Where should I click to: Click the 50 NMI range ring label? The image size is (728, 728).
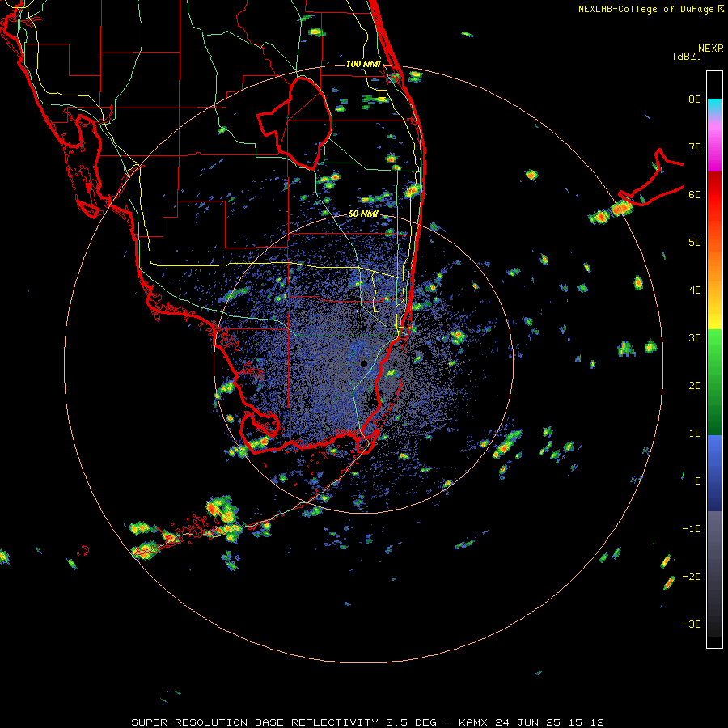363,214
